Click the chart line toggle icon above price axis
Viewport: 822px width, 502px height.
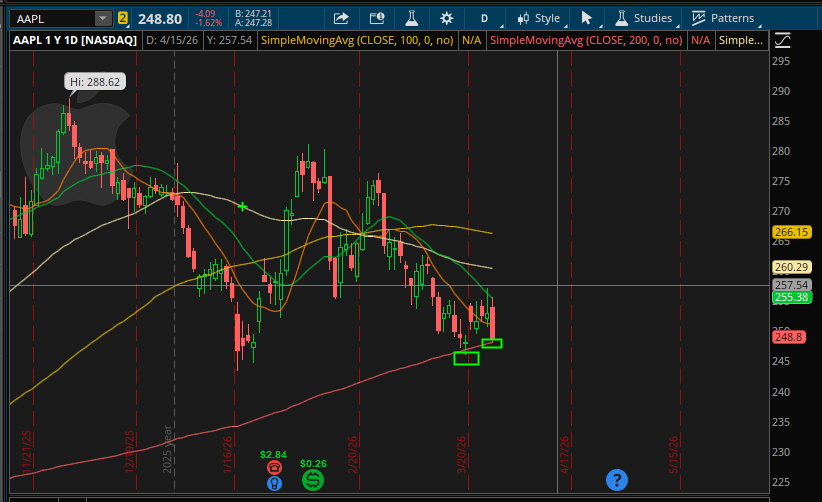point(782,40)
